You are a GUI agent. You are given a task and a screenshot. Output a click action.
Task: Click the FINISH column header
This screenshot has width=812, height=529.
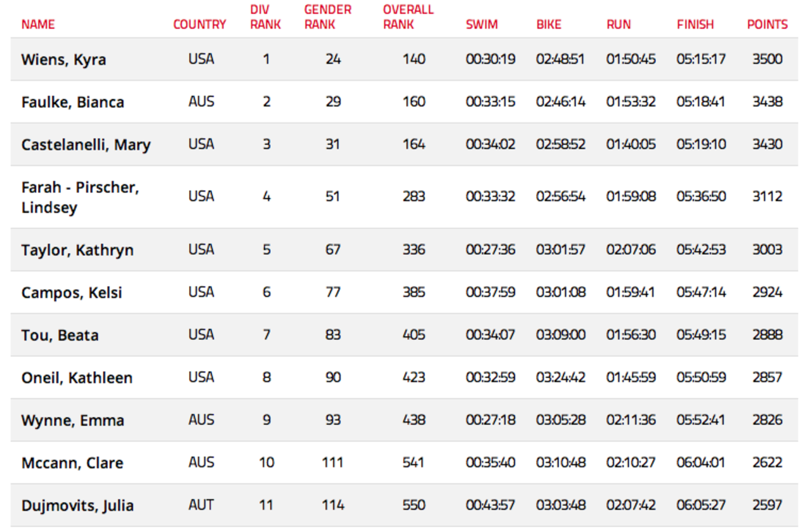pyautogui.click(x=695, y=25)
